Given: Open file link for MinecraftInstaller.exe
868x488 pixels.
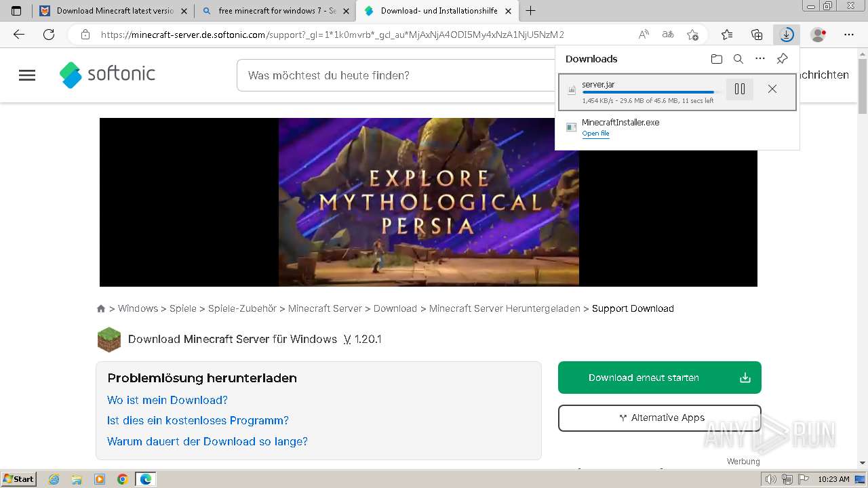Looking at the screenshot, I should pos(595,134).
